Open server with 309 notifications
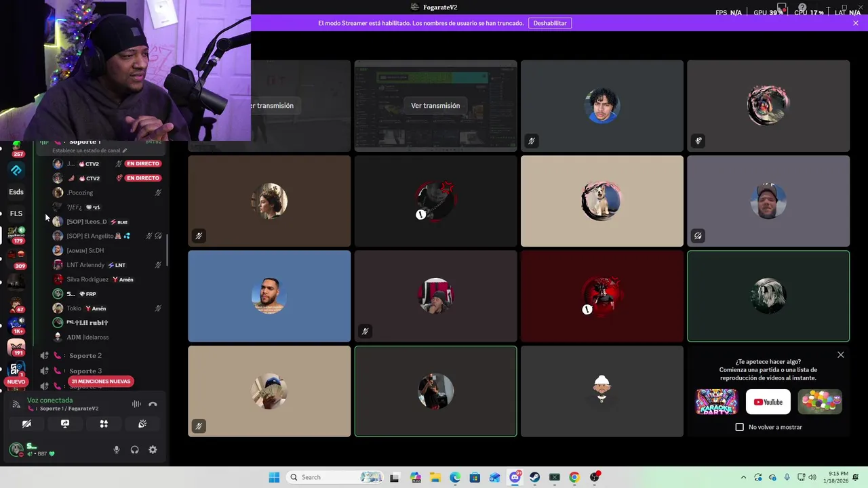 point(16,258)
